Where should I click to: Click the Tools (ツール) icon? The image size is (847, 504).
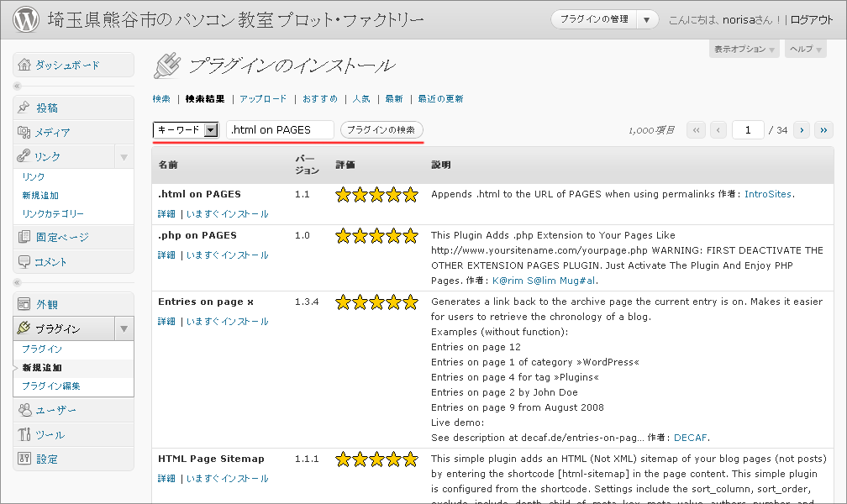point(24,434)
